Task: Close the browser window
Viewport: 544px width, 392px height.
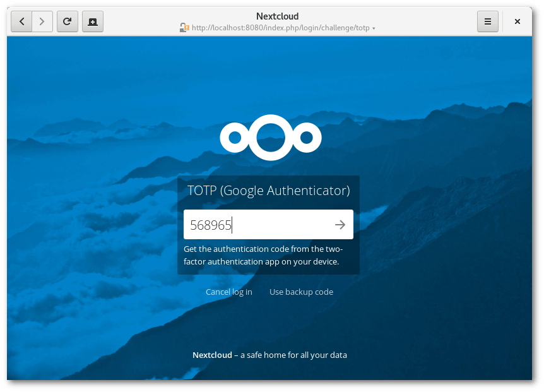Action: tap(517, 21)
